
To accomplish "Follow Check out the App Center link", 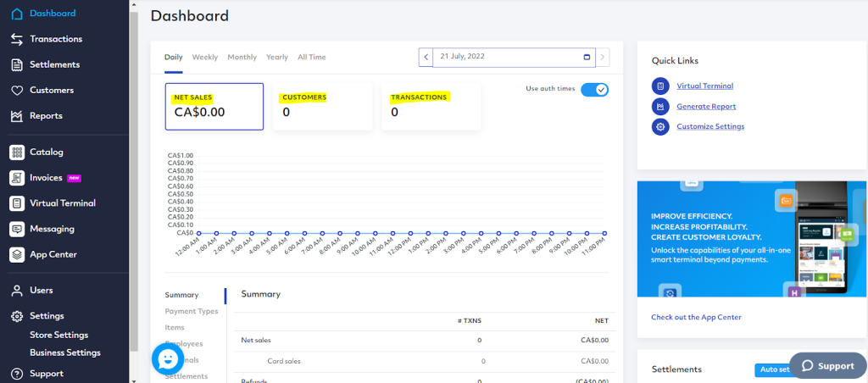I will (696, 317).
